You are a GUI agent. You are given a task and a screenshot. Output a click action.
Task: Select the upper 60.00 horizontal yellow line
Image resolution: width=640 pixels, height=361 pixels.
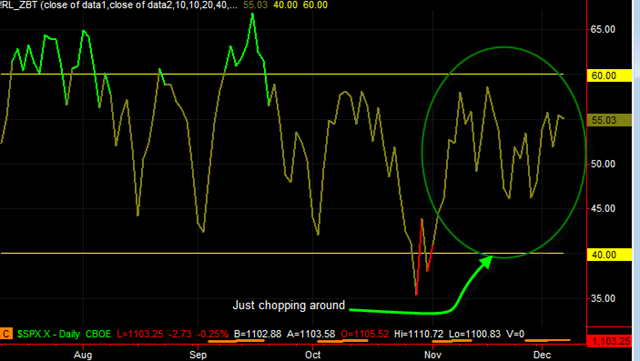click(x=282, y=74)
